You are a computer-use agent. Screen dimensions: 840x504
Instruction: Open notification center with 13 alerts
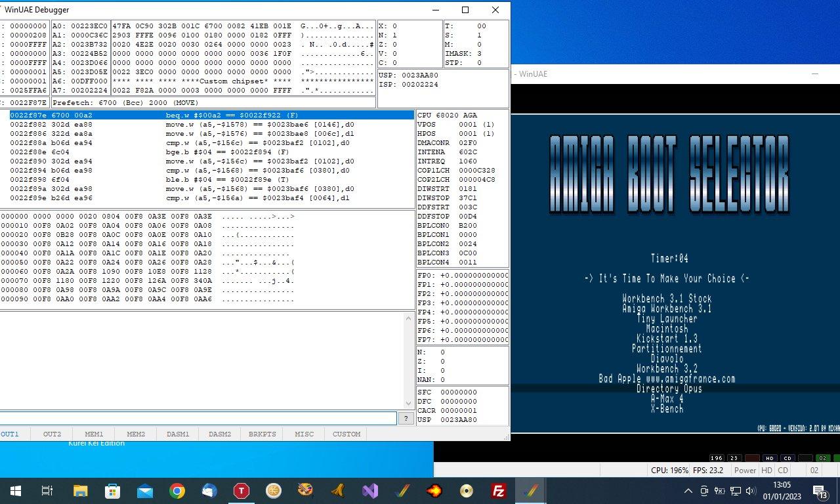(x=819, y=491)
